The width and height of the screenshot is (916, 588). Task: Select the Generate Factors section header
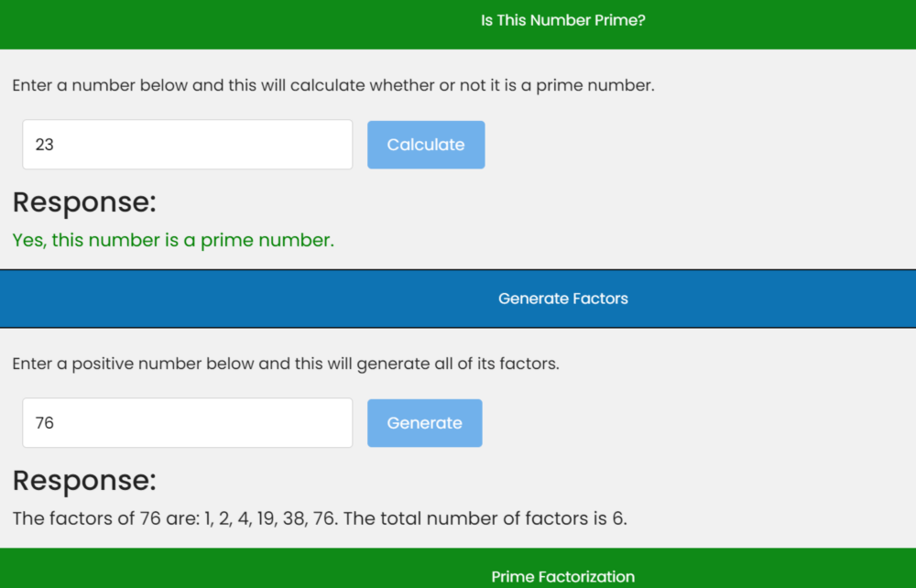(x=562, y=298)
